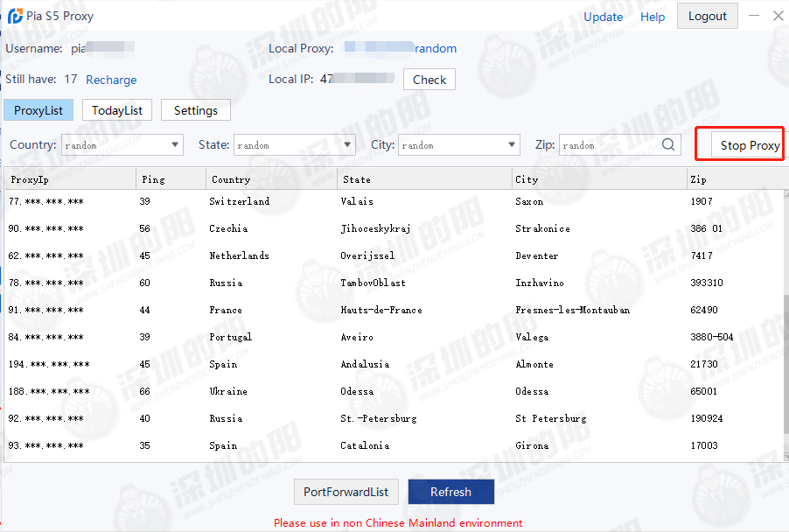Click the Almonte city cell

coord(534,364)
